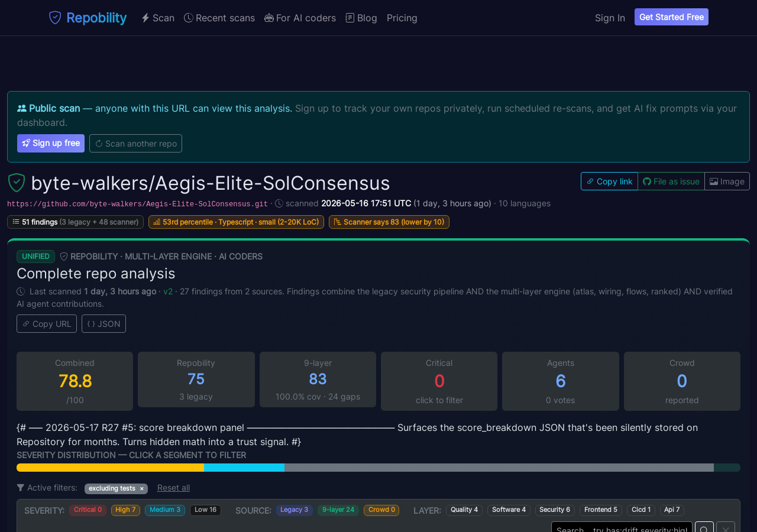Toggle Quality 4 layer chip
The height and width of the screenshot is (532, 757).
pos(464,510)
